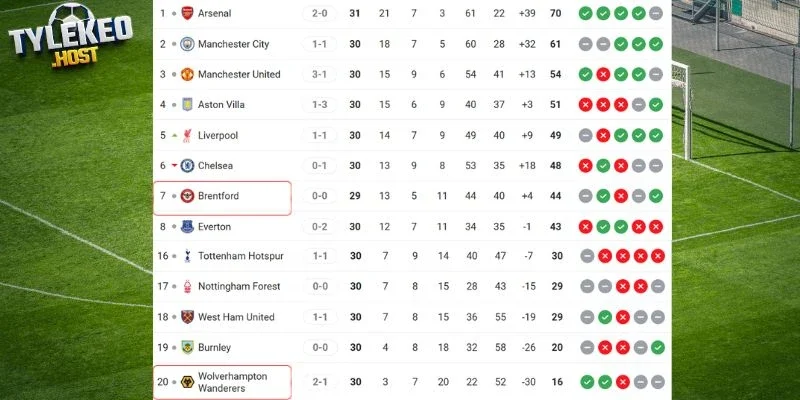Click the Everton club crest
The height and width of the screenshot is (400, 800).
187,226
